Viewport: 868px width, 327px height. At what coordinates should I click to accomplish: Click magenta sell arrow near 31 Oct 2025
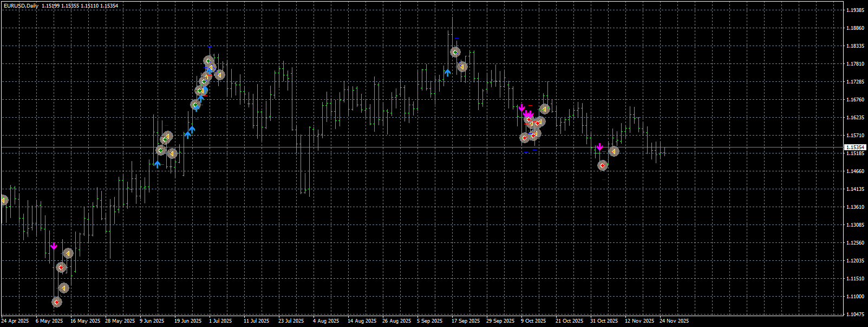[x=599, y=147]
